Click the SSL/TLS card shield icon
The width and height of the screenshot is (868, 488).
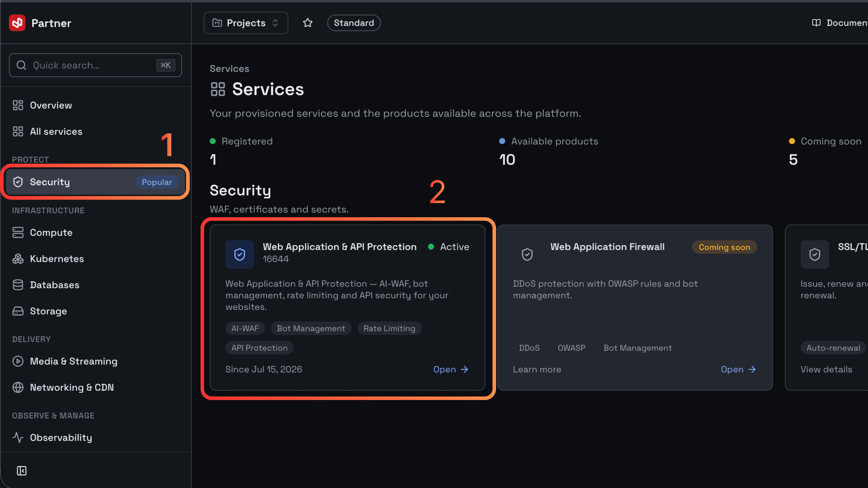coord(814,255)
